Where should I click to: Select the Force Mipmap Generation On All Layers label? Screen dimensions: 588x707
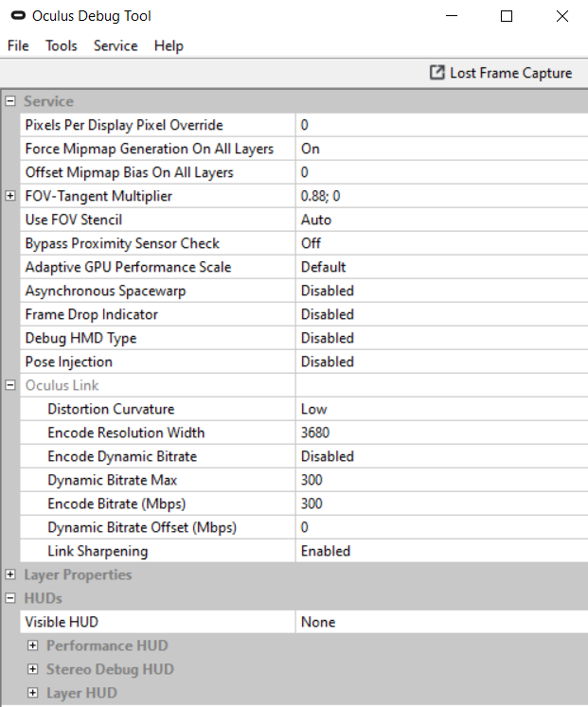click(x=150, y=149)
